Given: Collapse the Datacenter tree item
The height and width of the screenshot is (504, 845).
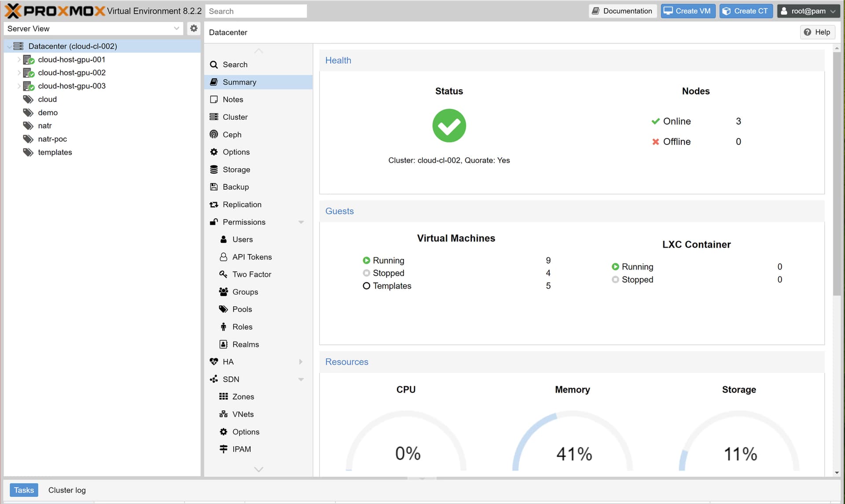Looking at the screenshot, I should (x=8, y=46).
